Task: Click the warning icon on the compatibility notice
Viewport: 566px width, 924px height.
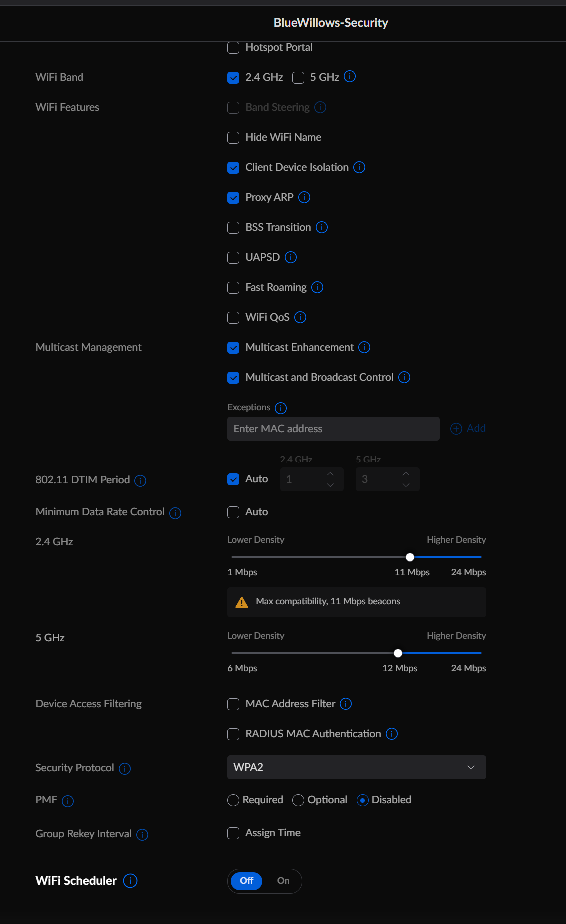Action: (x=242, y=602)
